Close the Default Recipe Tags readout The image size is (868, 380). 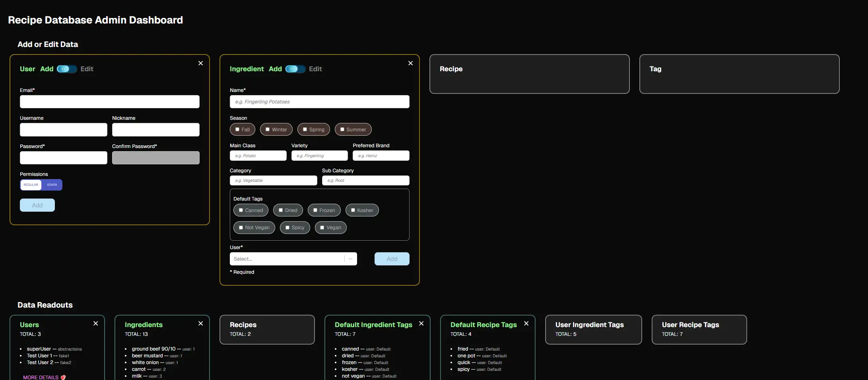(x=526, y=323)
